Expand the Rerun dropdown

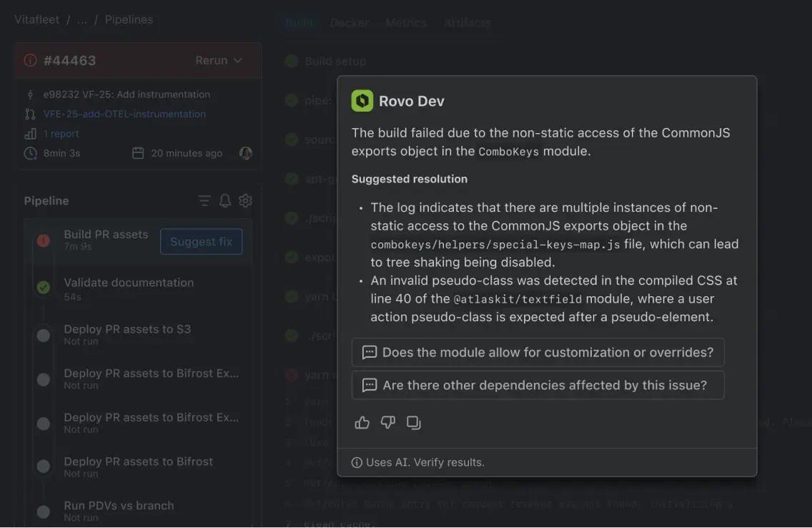click(219, 61)
